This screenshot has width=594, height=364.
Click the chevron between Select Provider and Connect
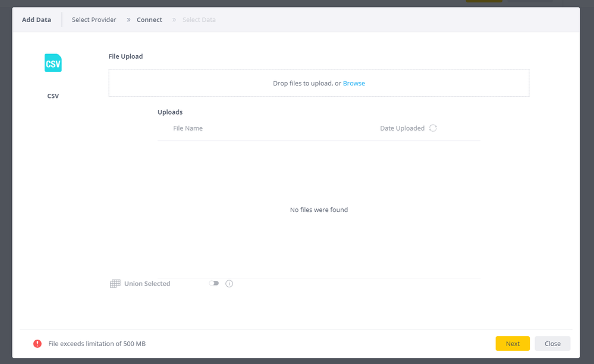(x=128, y=20)
